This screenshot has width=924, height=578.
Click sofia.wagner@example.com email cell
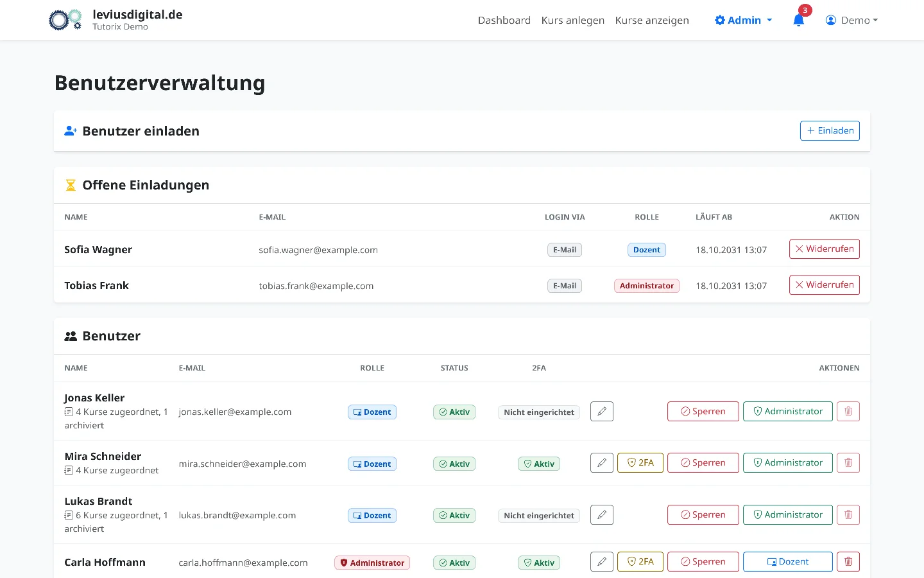click(x=318, y=250)
